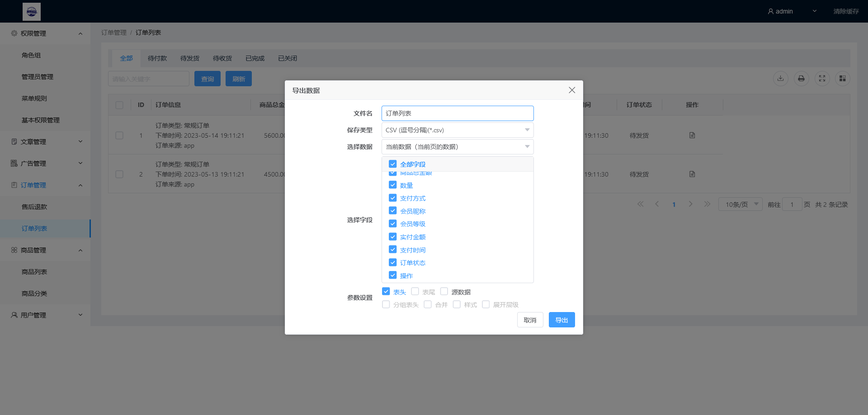The height and width of the screenshot is (415, 868).
Task: Toggle fullscreen icon in toolbar
Action: (822, 79)
